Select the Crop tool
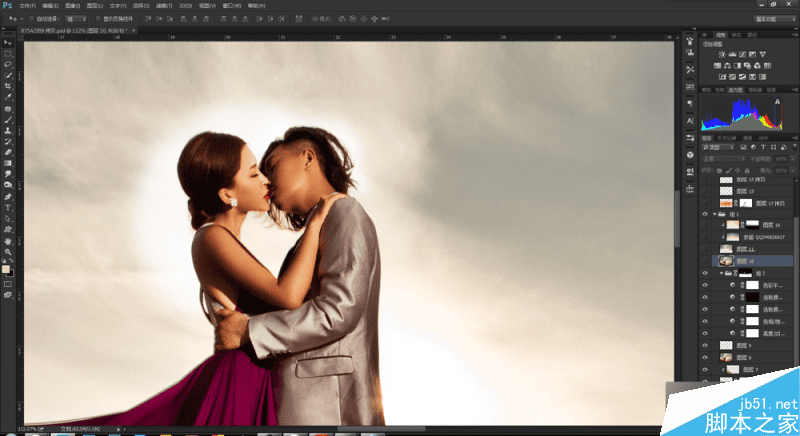The height and width of the screenshot is (436, 800). (8, 86)
